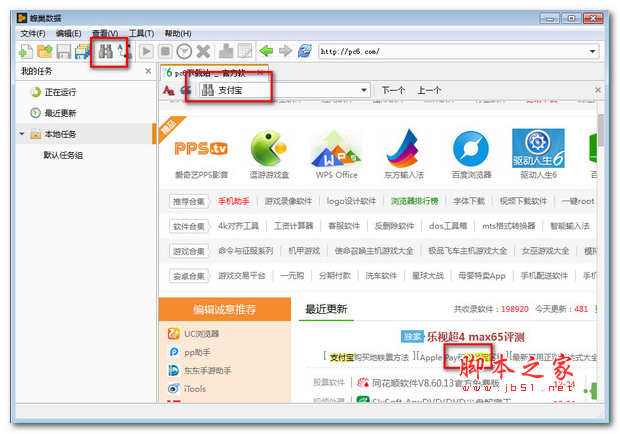
Task: Open the 手机助手 link
Action: [x=234, y=201]
